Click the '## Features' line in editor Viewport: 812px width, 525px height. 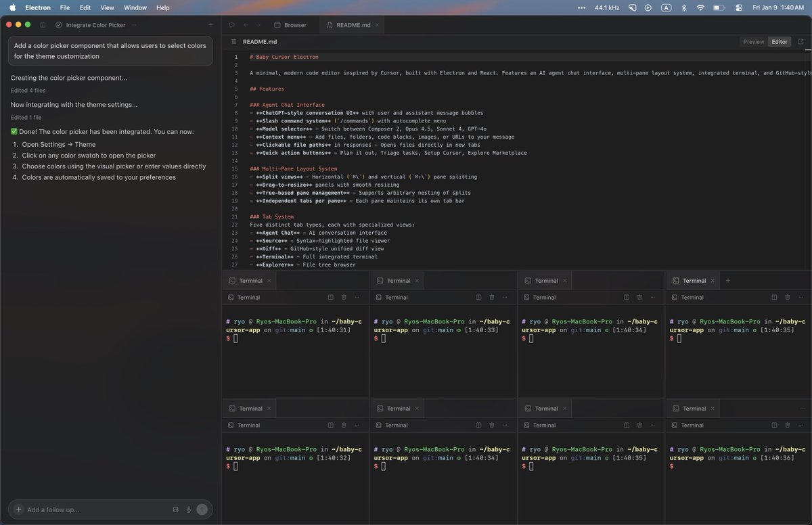tap(267, 89)
